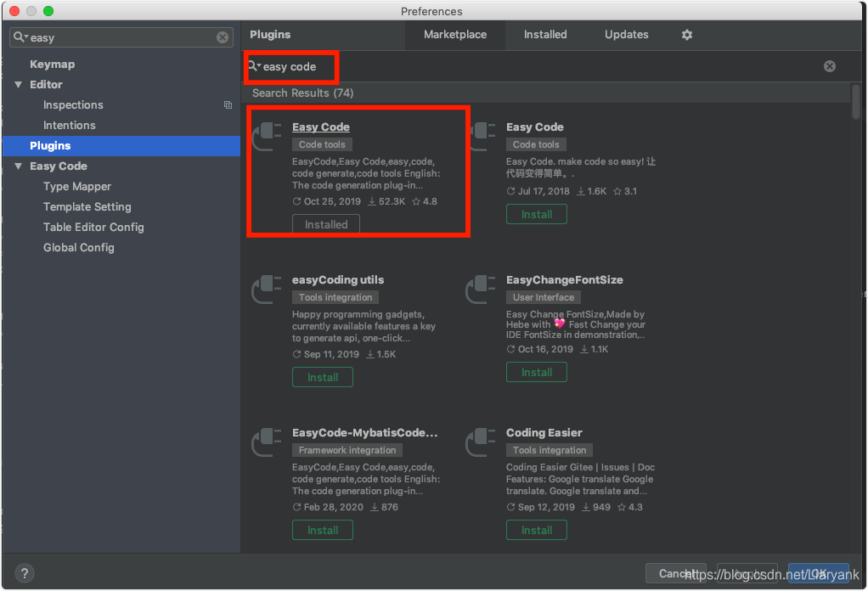The image size is (868, 591).
Task: Click the EasyChangeFontSize plug icon
Action: pyautogui.click(x=481, y=290)
